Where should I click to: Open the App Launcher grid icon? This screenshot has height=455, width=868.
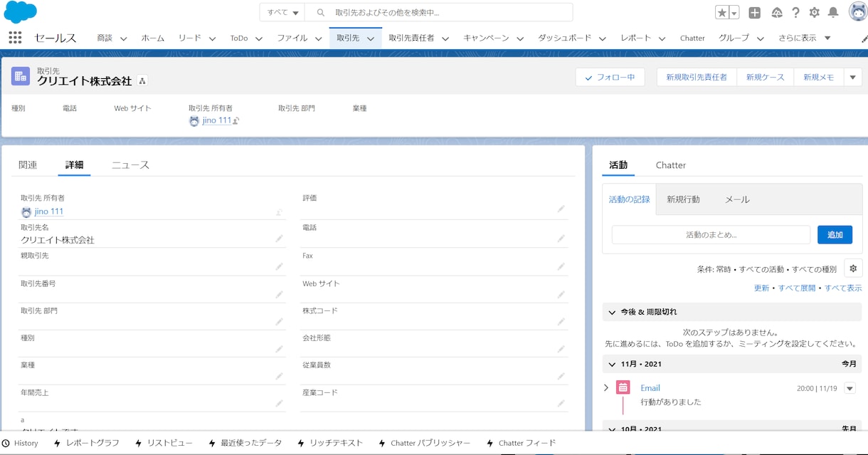point(15,38)
